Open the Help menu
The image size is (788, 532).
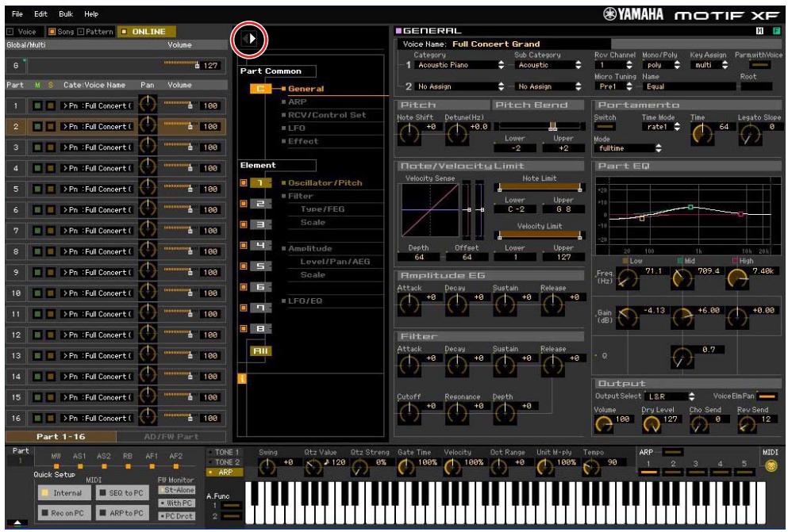(x=91, y=14)
